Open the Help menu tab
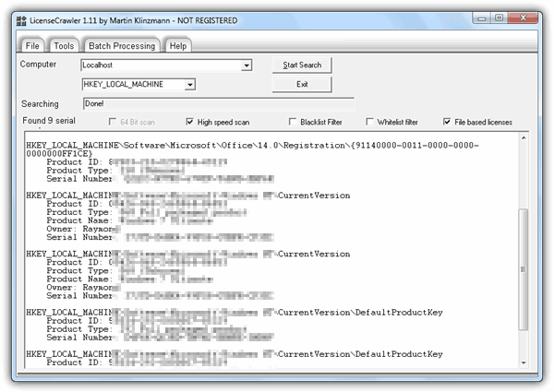Viewport: 554px width, 392px height. 178,46
